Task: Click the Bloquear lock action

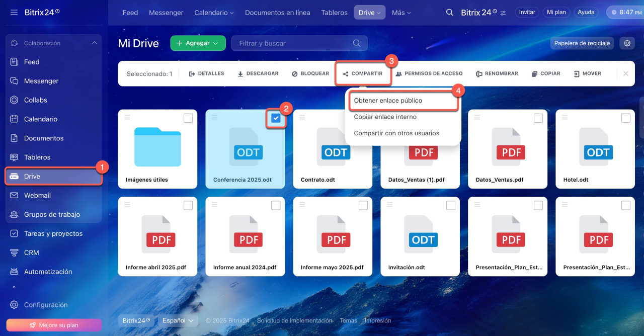Action: pyautogui.click(x=310, y=73)
